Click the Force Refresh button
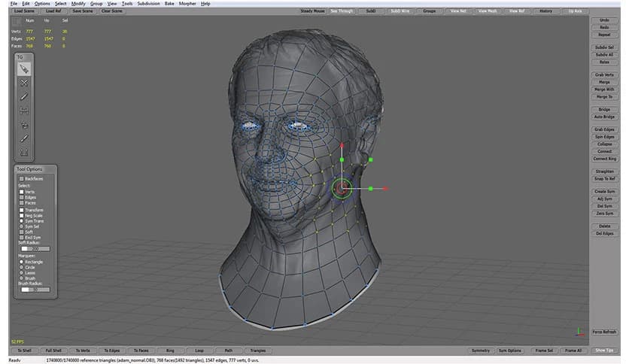The height and width of the screenshot is (364, 629). [603, 332]
